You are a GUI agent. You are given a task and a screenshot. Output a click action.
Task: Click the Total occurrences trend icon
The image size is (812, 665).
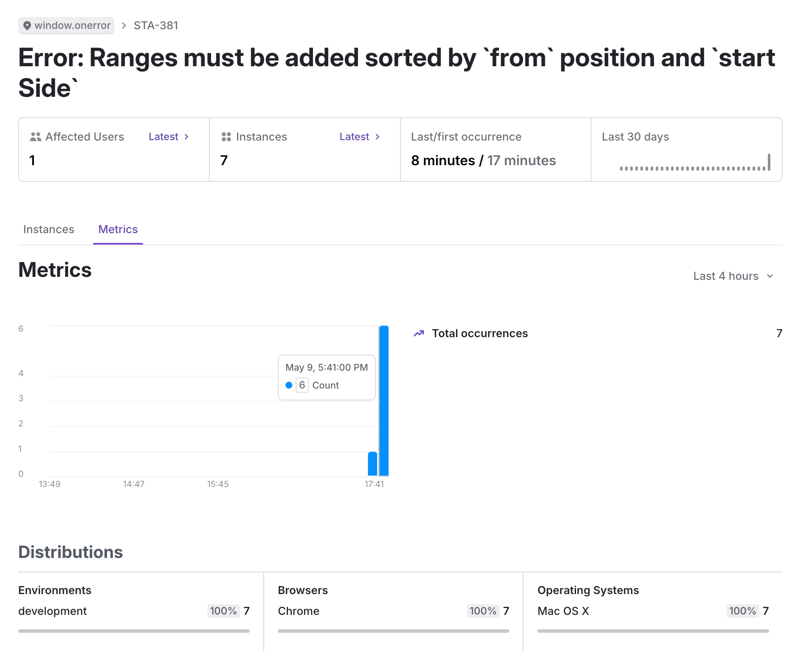point(419,333)
